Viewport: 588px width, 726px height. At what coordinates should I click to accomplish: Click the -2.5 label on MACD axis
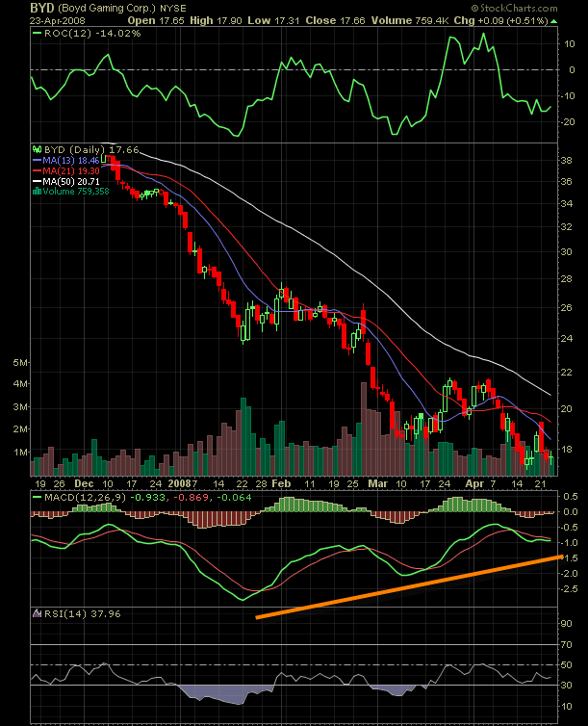pyautogui.click(x=569, y=589)
